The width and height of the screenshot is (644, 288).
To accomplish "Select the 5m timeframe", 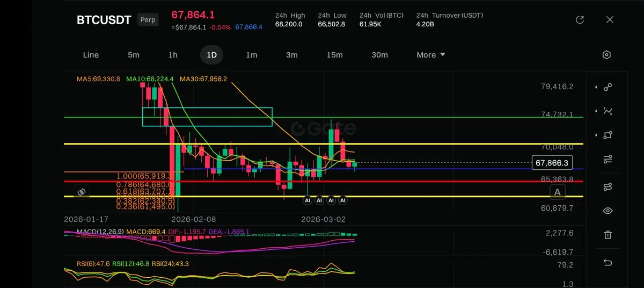I will pos(134,55).
